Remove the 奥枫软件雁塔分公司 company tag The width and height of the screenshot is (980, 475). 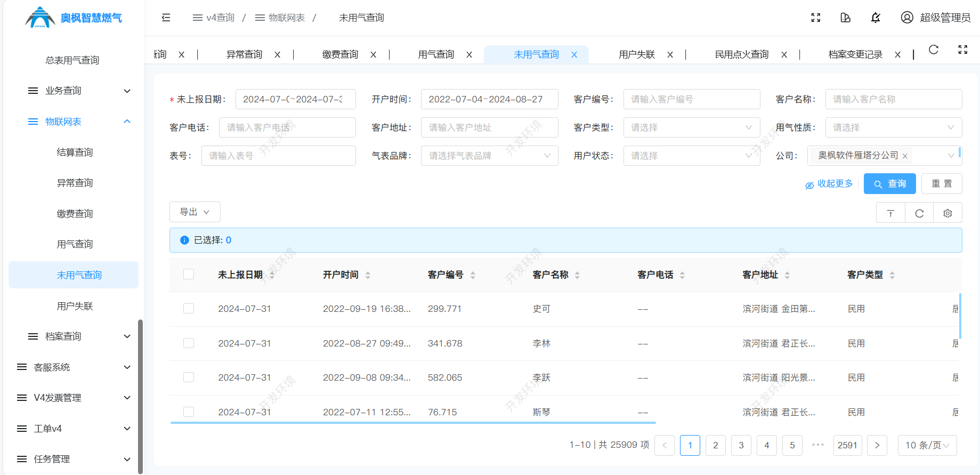(x=905, y=156)
